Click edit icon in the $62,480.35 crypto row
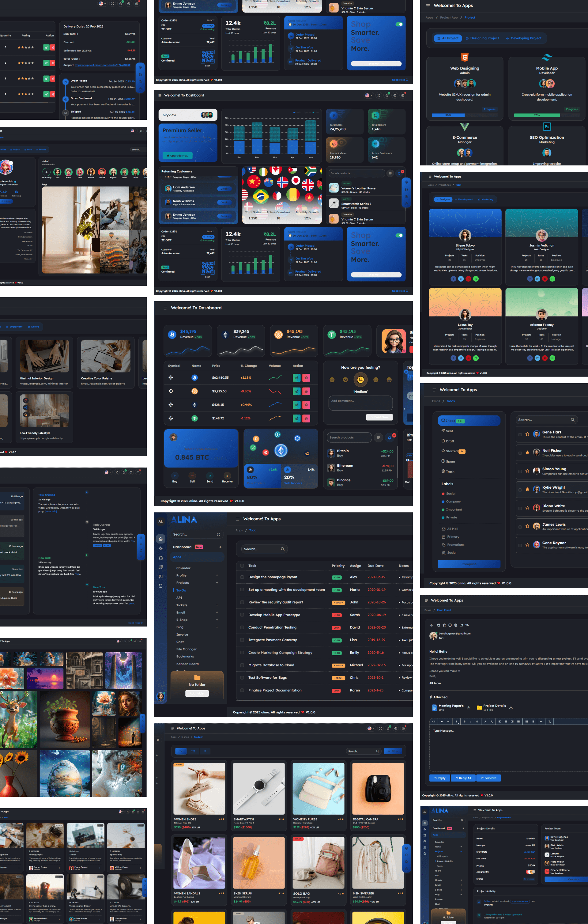This screenshot has width=588, height=924. click(296, 377)
